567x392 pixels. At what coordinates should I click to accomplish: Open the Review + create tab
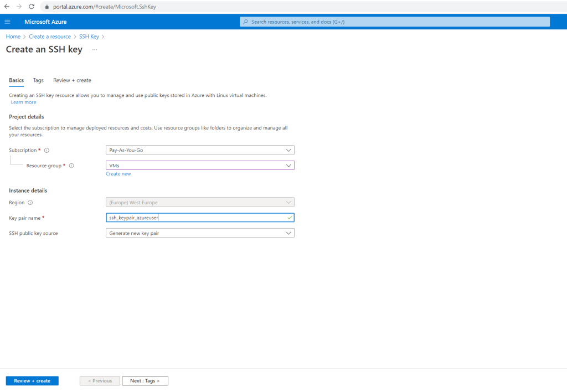[x=72, y=80]
